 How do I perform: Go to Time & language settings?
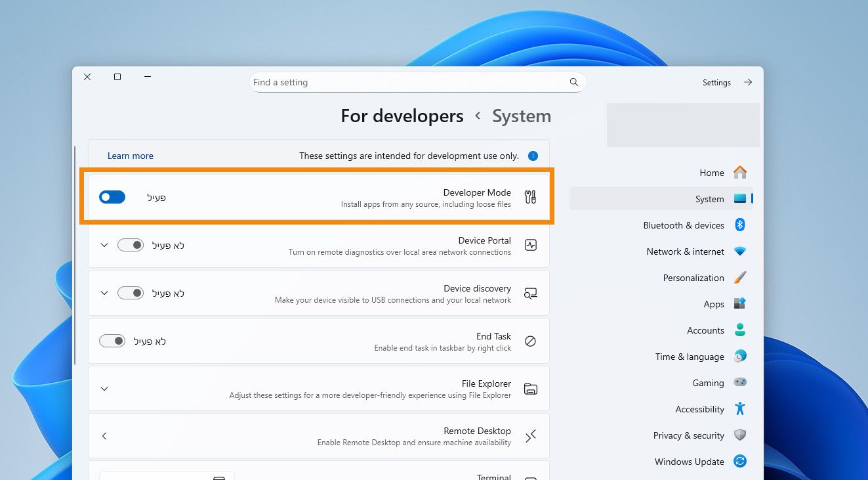pos(661,357)
